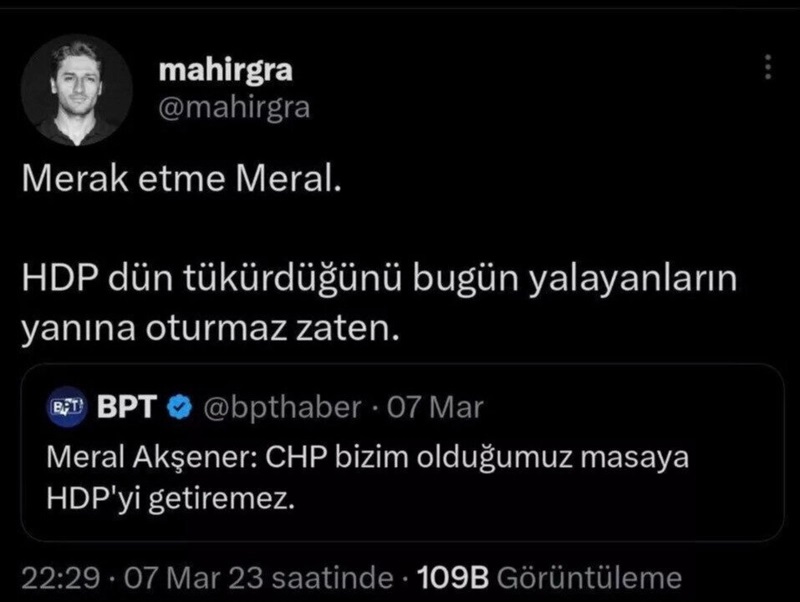Click the Görüntüleme views label
The image size is (800, 602).
click(588, 578)
